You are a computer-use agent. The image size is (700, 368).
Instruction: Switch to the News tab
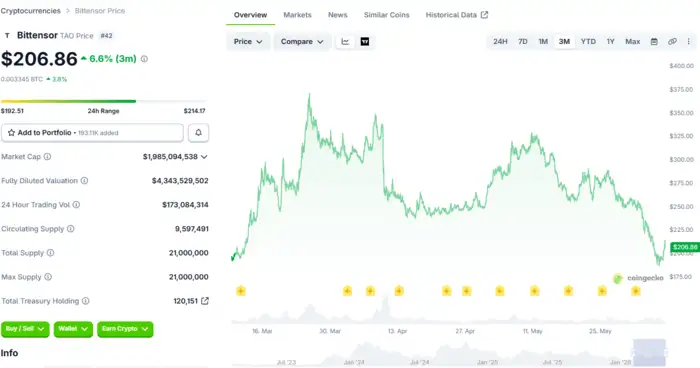[x=338, y=15]
